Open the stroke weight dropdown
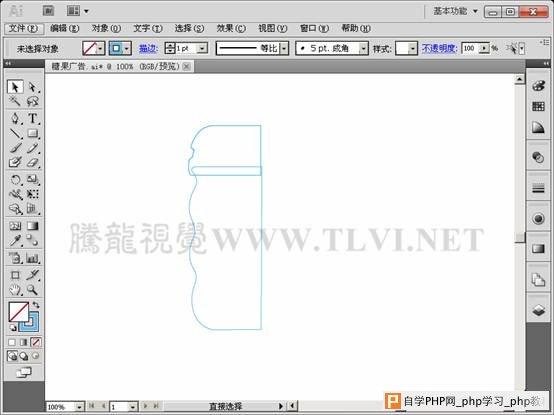This screenshot has height=415, width=554. (x=202, y=48)
